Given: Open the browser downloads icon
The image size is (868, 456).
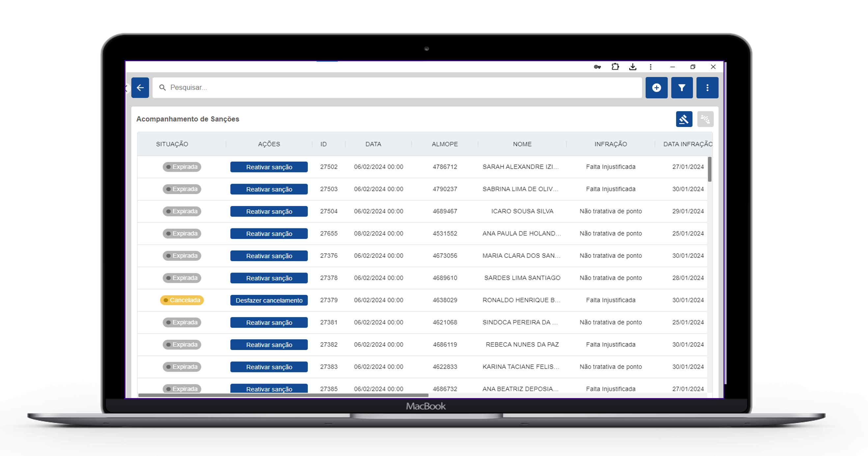Looking at the screenshot, I should coord(633,67).
